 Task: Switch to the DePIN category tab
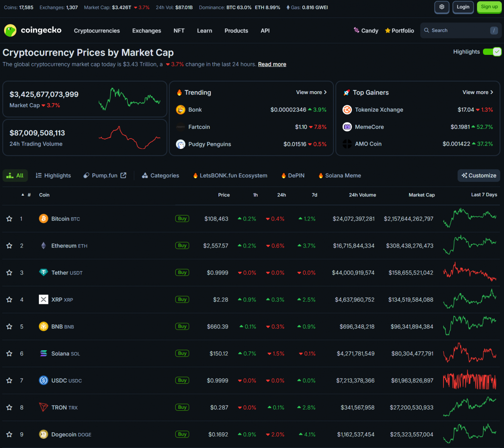coord(293,175)
